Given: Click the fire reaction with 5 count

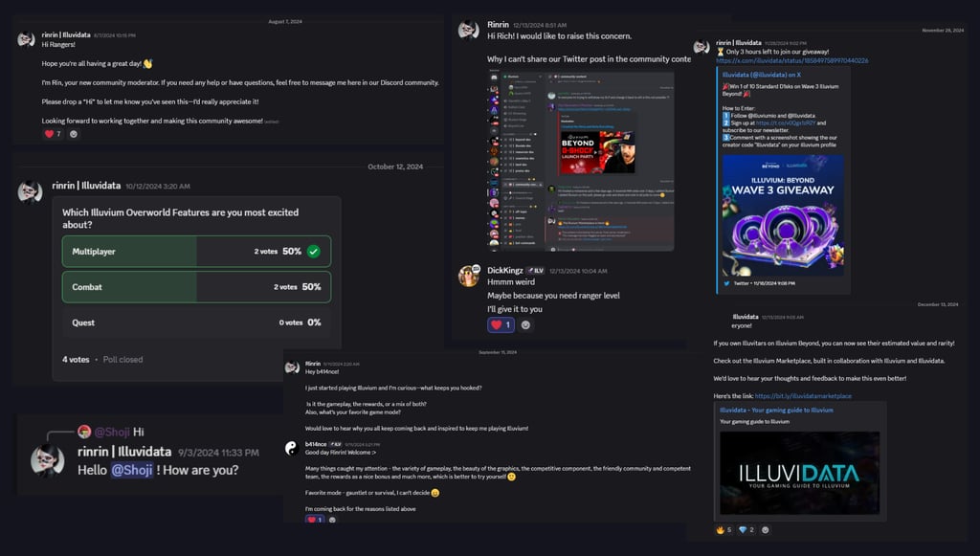Looking at the screenshot, I should (724, 530).
